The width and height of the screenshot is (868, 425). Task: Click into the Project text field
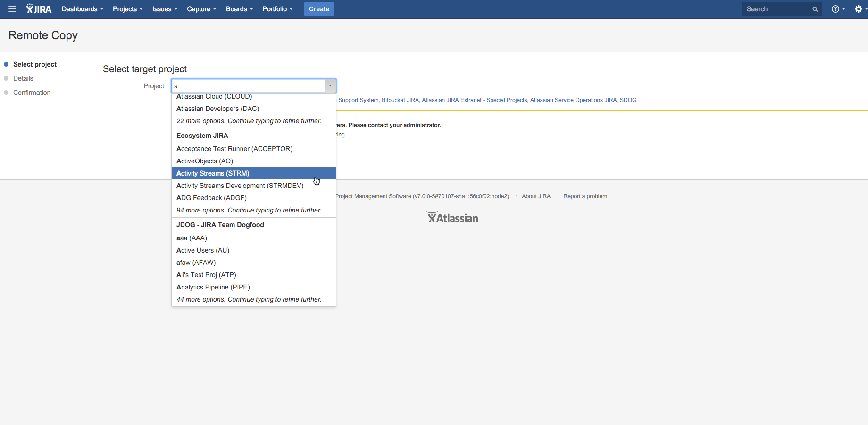249,86
